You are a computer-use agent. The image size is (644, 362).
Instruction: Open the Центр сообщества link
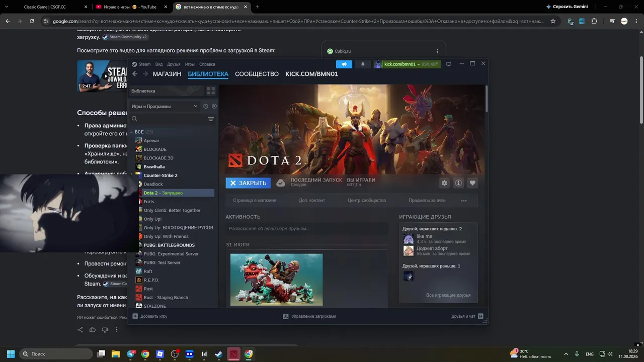tap(367, 201)
